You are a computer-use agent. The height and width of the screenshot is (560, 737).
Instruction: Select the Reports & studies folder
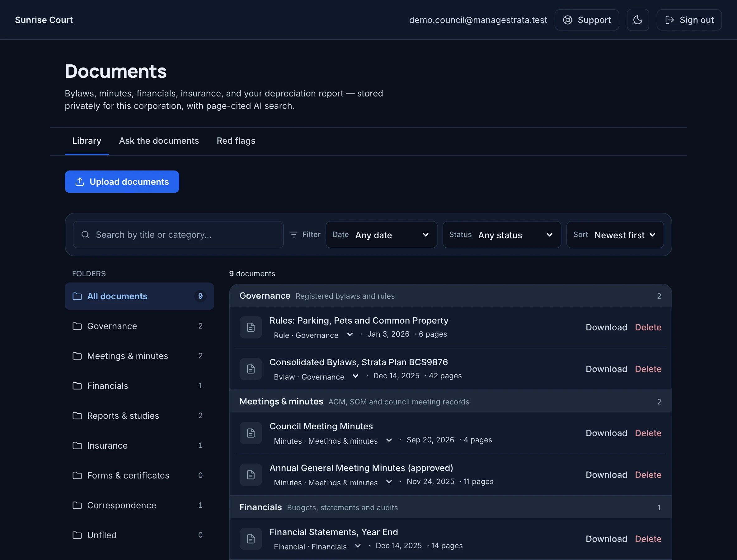click(139, 416)
